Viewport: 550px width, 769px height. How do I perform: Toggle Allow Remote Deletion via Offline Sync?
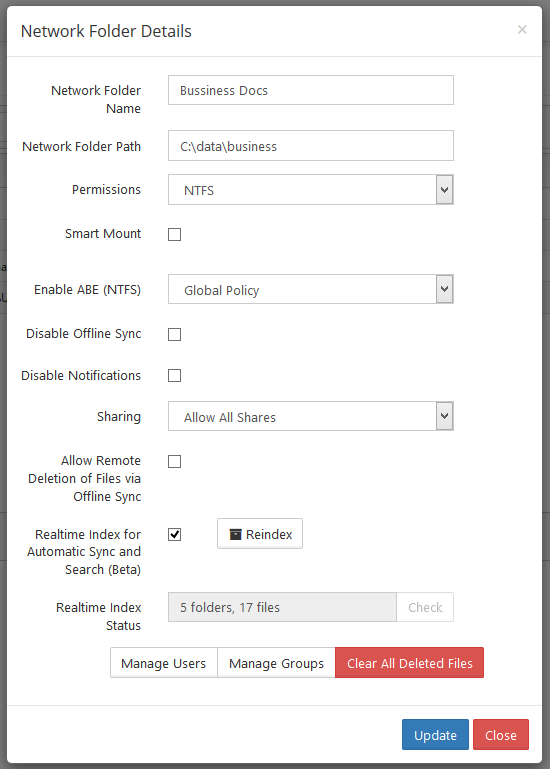(x=174, y=461)
